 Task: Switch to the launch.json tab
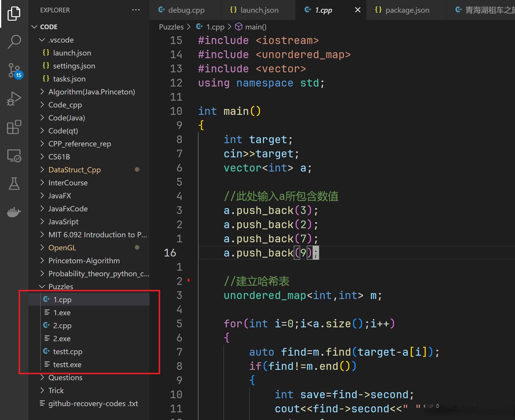(258, 10)
